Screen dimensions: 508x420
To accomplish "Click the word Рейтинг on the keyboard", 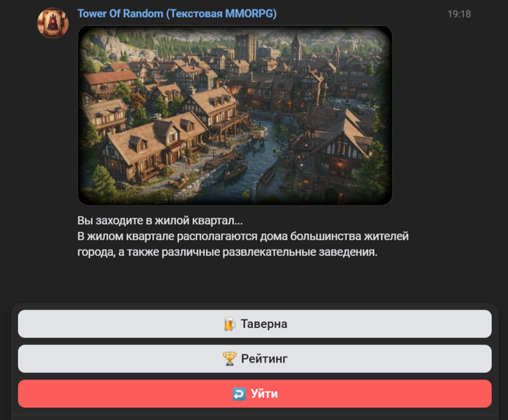I will (x=264, y=359).
